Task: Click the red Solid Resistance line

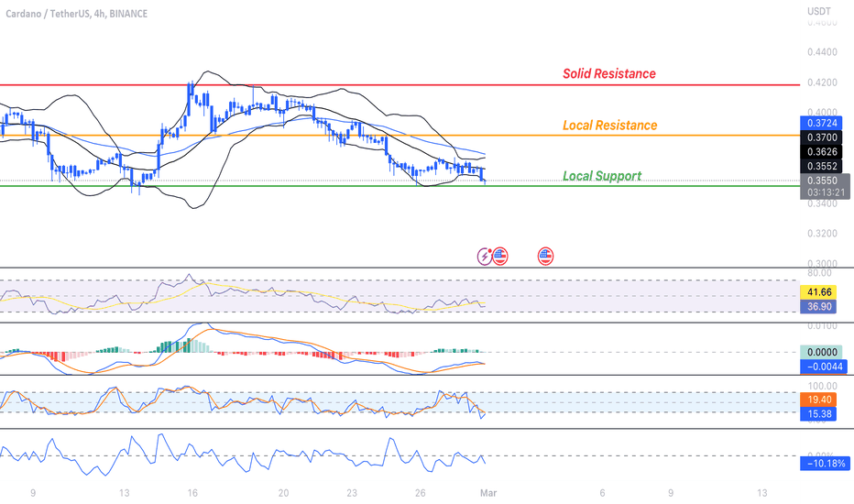Action: pos(400,85)
